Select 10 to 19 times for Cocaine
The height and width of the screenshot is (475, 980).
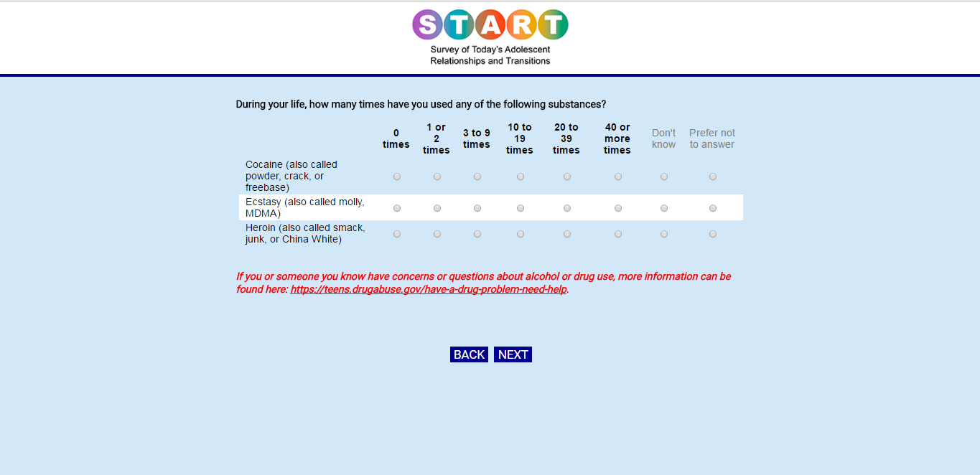[521, 177]
